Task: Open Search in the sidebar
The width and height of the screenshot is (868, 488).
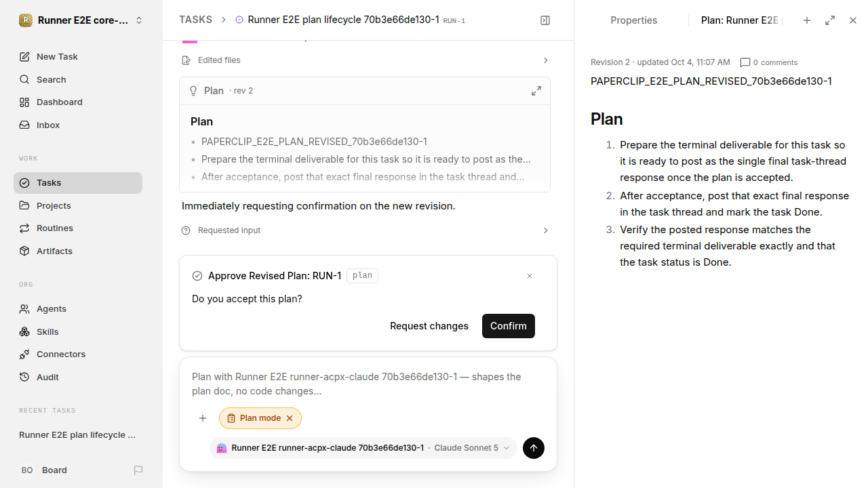Action: (x=78, y=79)
